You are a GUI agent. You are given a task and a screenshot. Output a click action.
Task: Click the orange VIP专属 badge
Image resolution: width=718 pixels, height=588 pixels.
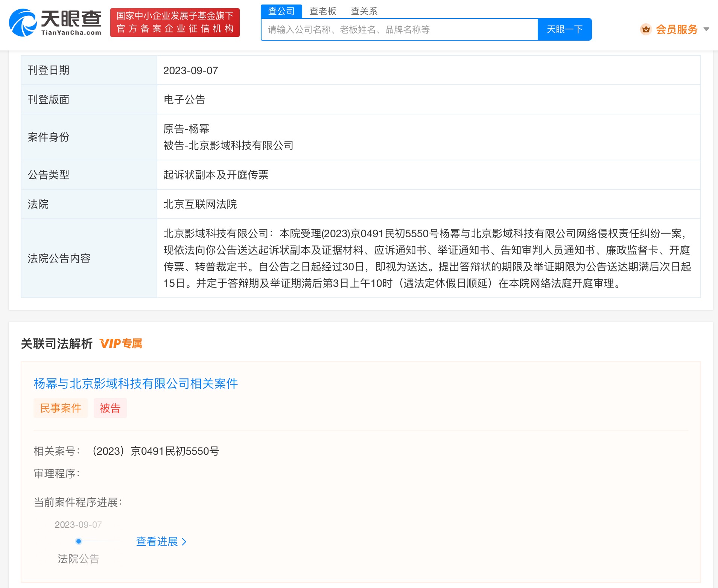point(121,343)
